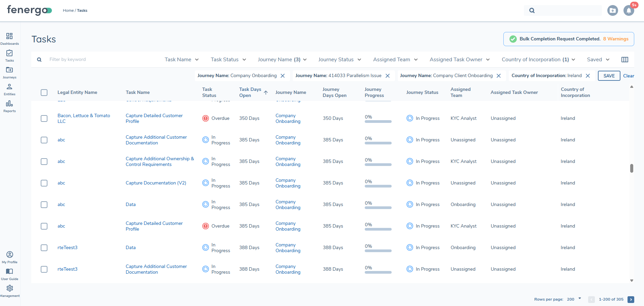The height and width of the screenshot is (306, 644).
Task: Open the notifications bell with 9+ badge
Action: (x=629, y=10)
